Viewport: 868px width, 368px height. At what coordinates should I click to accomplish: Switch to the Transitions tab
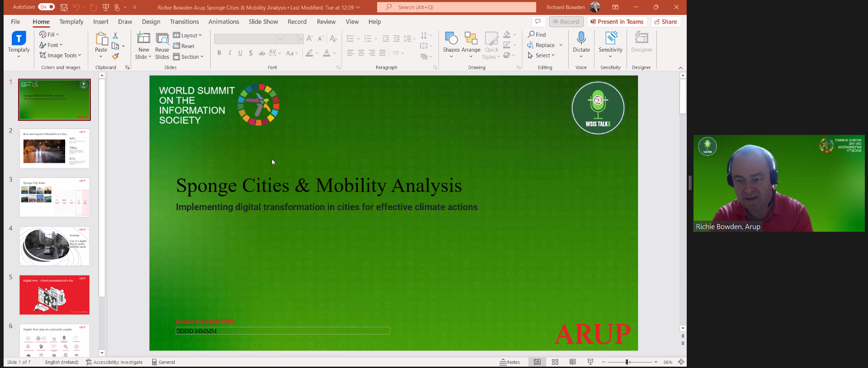point(184,22)
